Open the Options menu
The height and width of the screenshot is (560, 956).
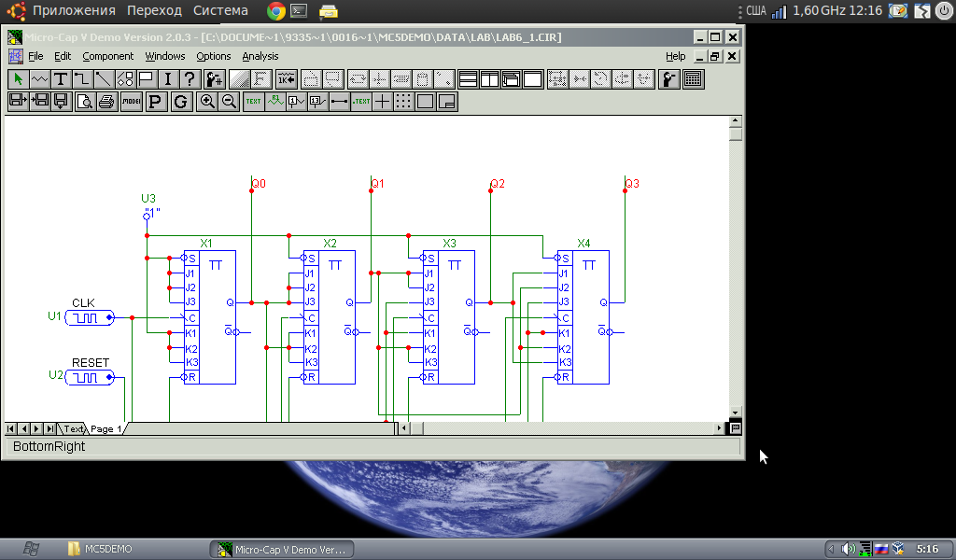pos(214,56)
